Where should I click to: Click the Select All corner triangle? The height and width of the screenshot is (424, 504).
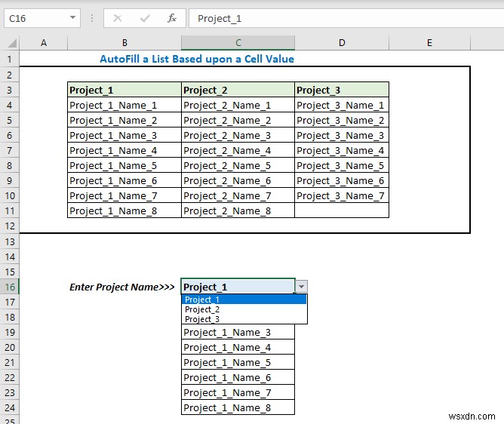coord(12,43)
